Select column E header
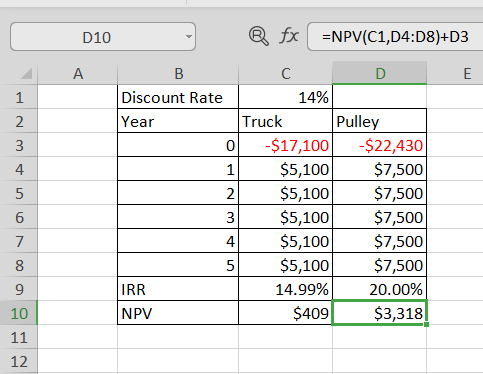 (x=455, y=73)
